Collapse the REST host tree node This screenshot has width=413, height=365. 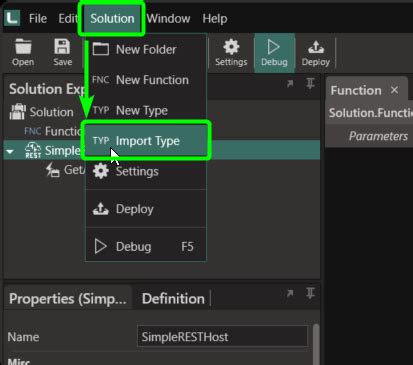(x=10, y=152)
